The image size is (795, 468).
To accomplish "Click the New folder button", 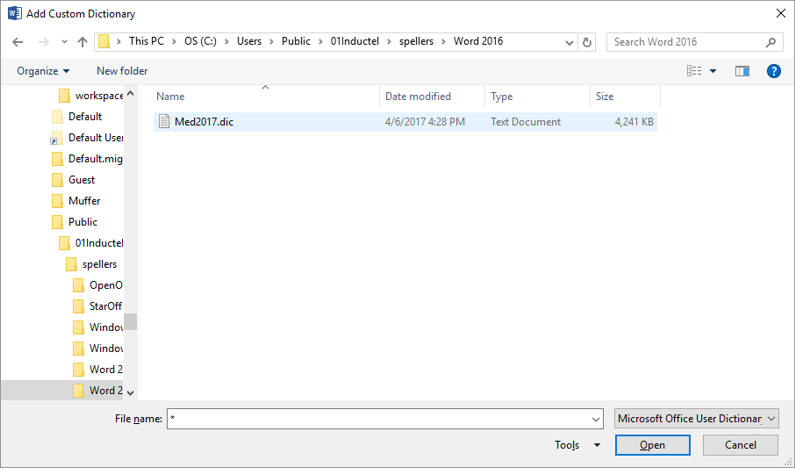I will (122, 71).
